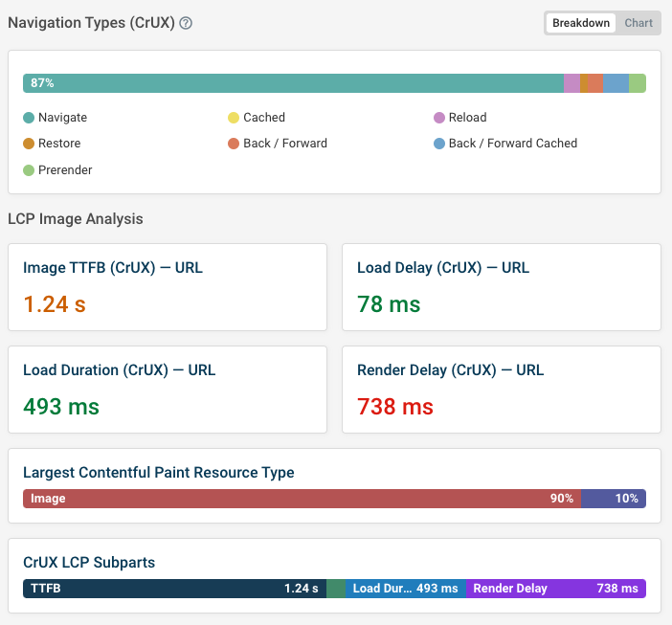Open the Load Duration (CrUX) — URL card title

(x=119, y=370)
